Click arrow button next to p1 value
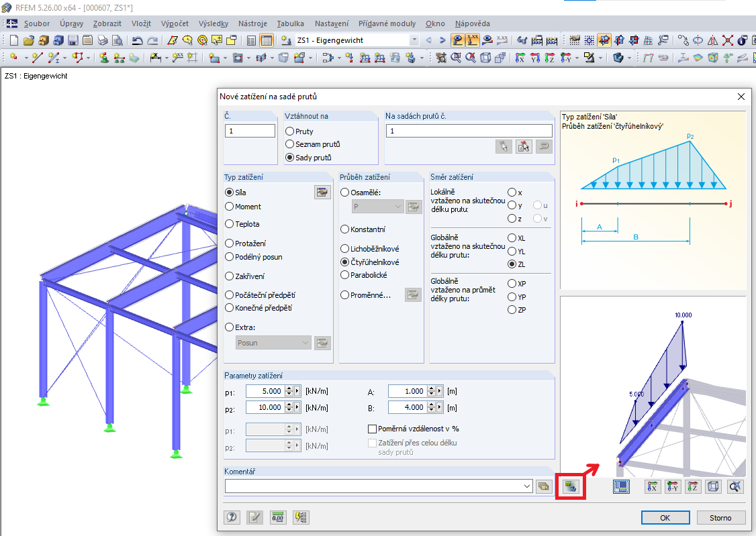The image size is (756, 536). click(x=297, y=391)
